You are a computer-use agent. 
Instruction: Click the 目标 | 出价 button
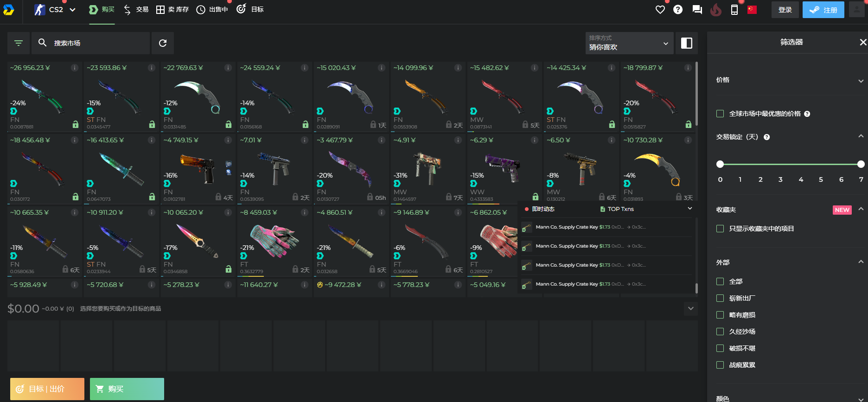coord(47,389)
